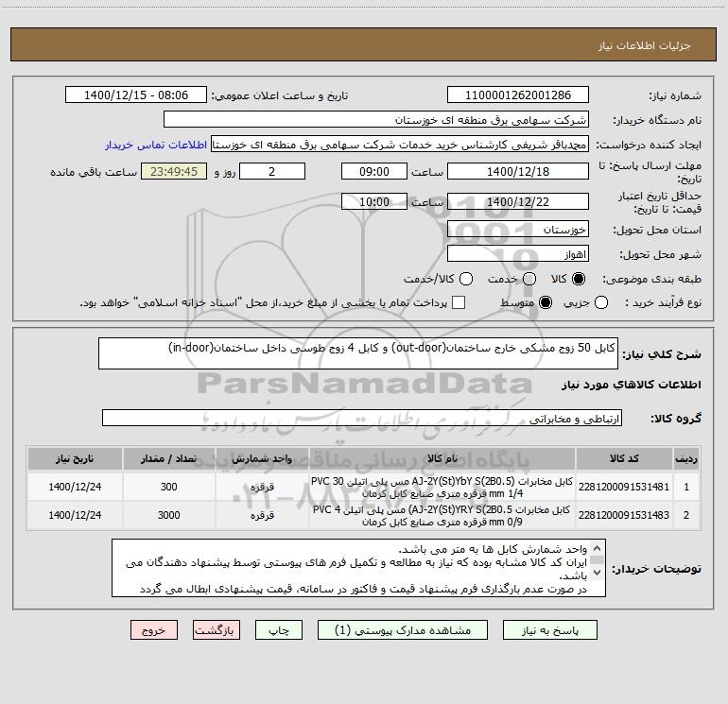Viewport: 728px width, 704px height.
Task: Click need date 1400/12/24 in row 2
Action: click(x=75, y=515)
